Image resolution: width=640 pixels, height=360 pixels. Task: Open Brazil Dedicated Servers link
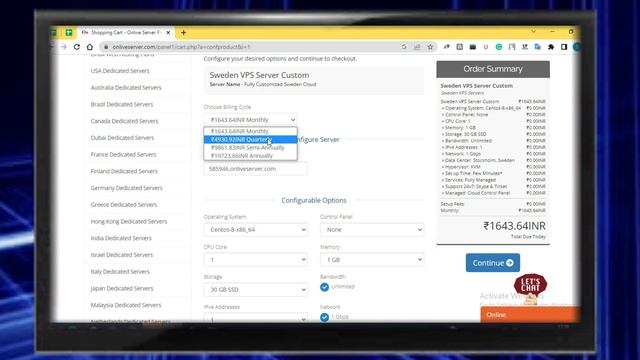(122, 104)
